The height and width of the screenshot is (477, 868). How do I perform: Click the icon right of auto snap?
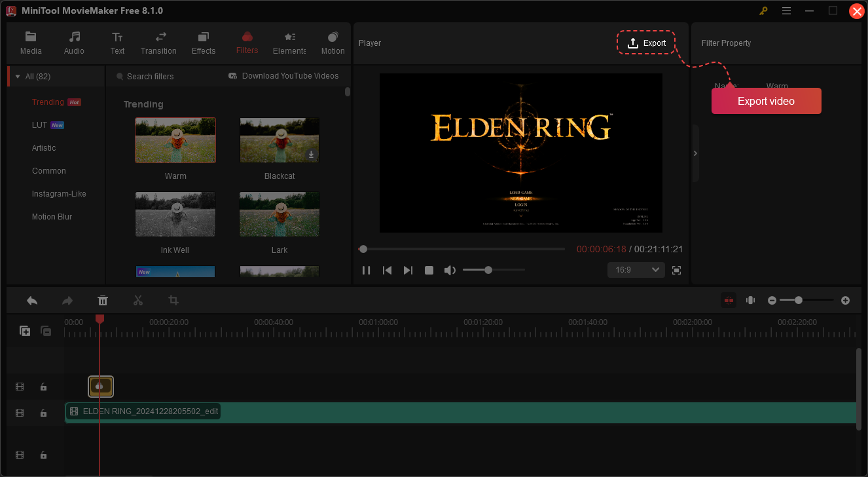coord(750,300)
